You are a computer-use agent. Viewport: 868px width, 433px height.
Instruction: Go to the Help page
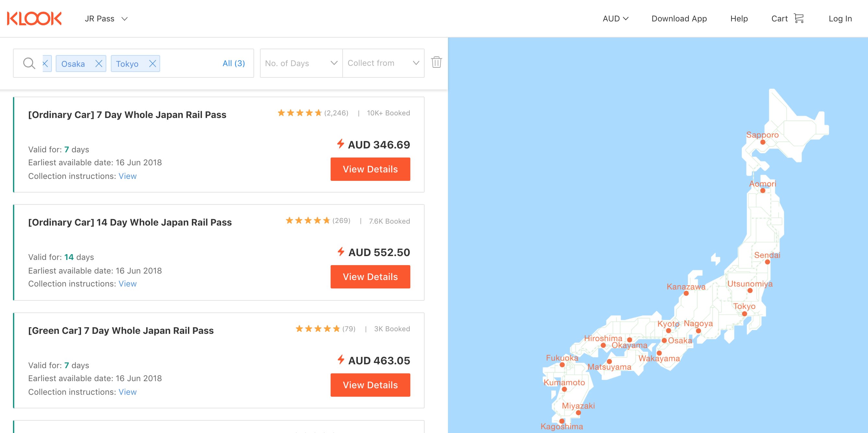(739, 18)
